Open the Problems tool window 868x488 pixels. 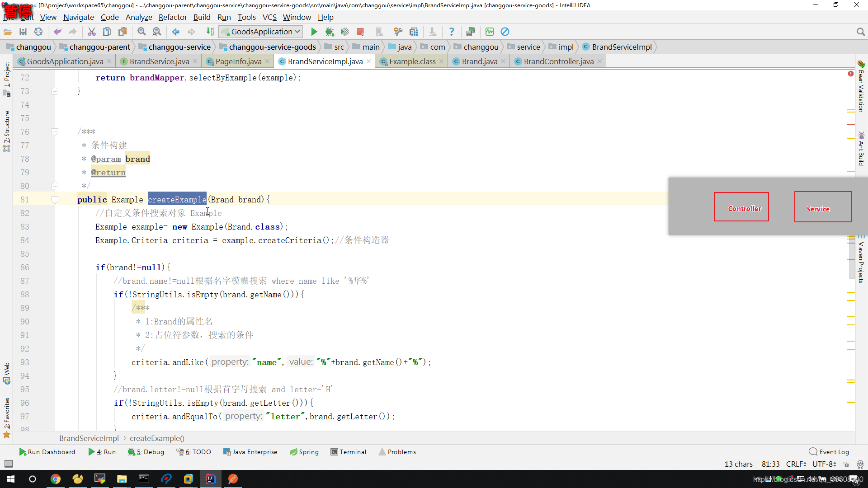[397, 452]
